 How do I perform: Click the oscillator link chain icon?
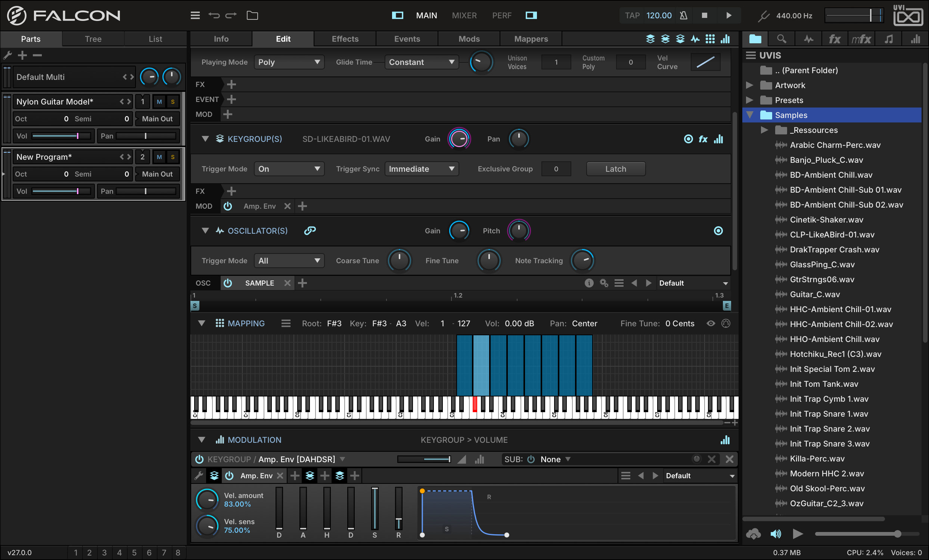[310, 231]
